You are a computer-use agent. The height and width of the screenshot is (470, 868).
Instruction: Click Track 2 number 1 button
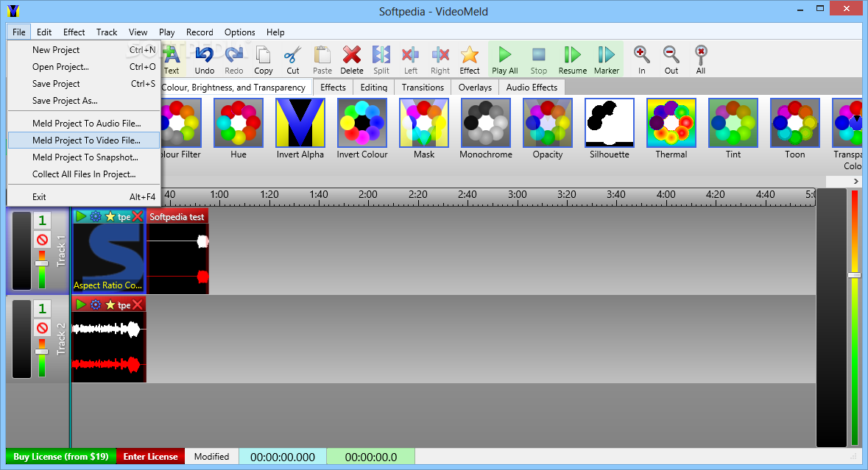pos(42,308)
